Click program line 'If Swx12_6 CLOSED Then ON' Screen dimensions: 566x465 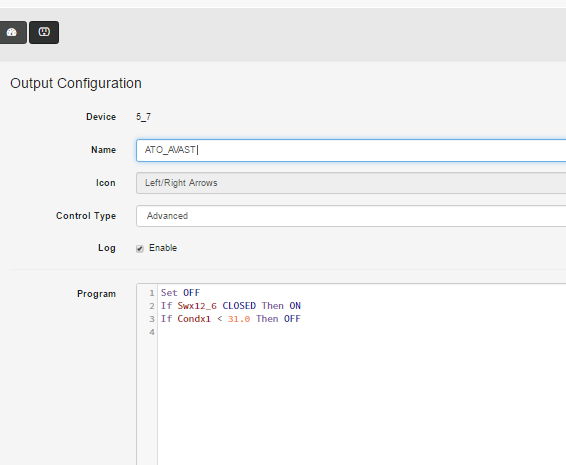pos(231,306)
